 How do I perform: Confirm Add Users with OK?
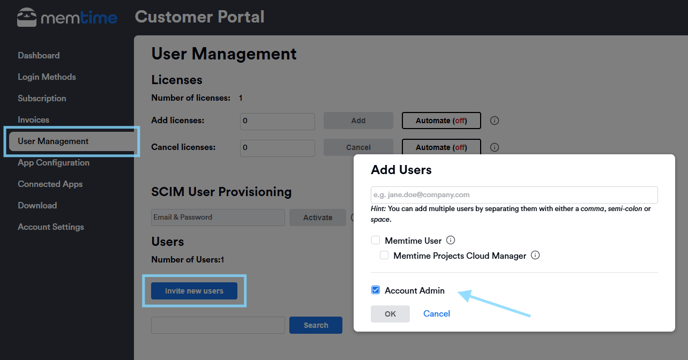click(390, 314)
